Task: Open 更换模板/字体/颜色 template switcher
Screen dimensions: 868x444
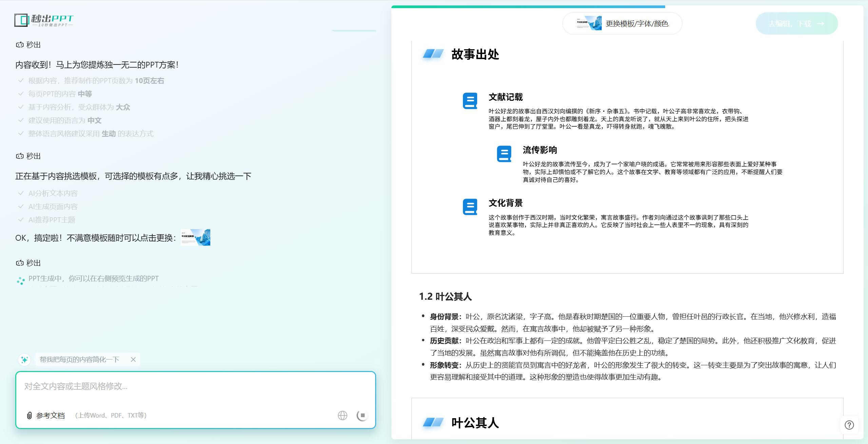Action: point(622,23)
